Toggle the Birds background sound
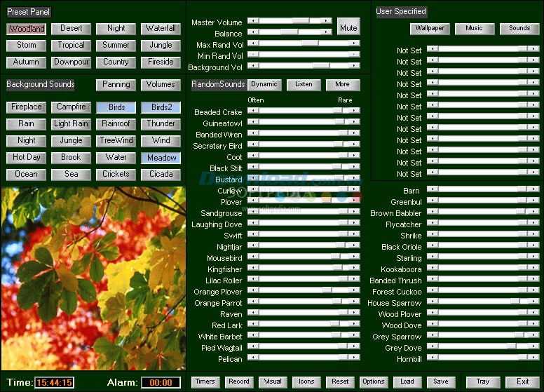Viewport: 544px width, 392px height. (116, 107)
